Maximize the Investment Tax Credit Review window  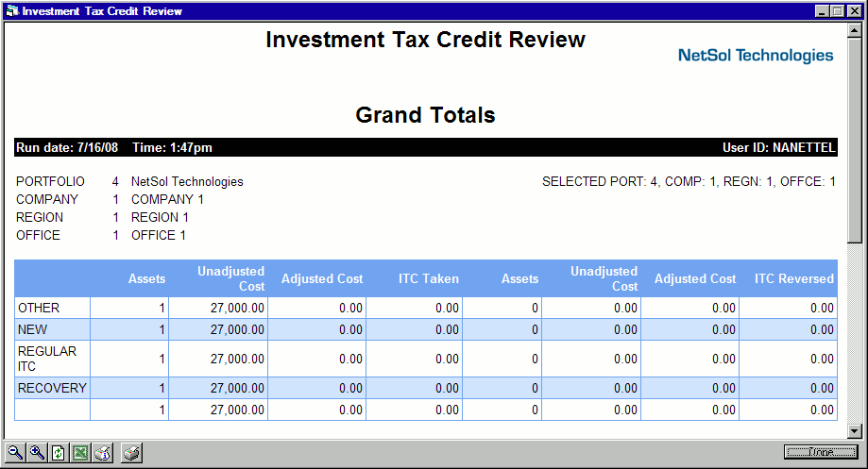(838, 11)
